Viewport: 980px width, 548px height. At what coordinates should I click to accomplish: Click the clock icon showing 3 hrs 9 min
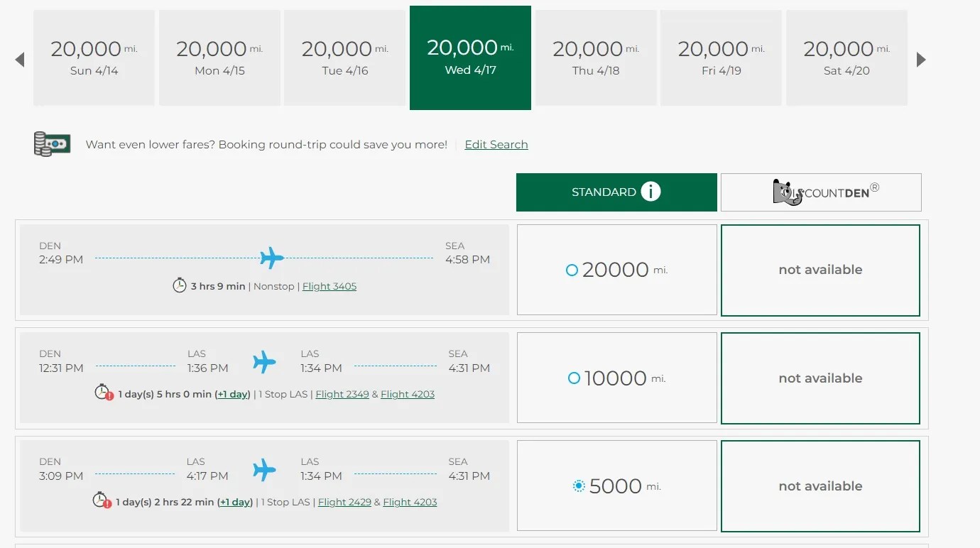pos(179,285)
